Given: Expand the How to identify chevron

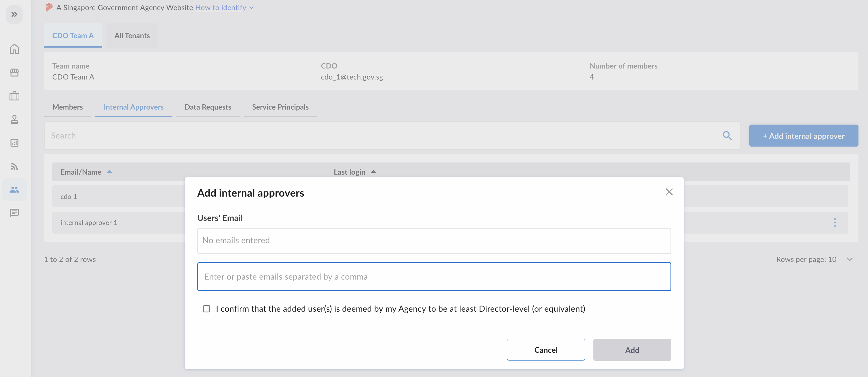Looking at the screenshot, I should [x=252, y=8].
